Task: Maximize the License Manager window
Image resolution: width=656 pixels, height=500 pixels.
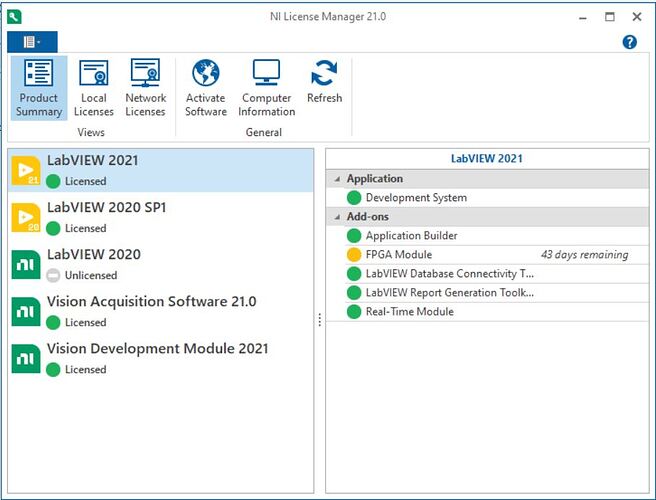Action: pos(610,17)
